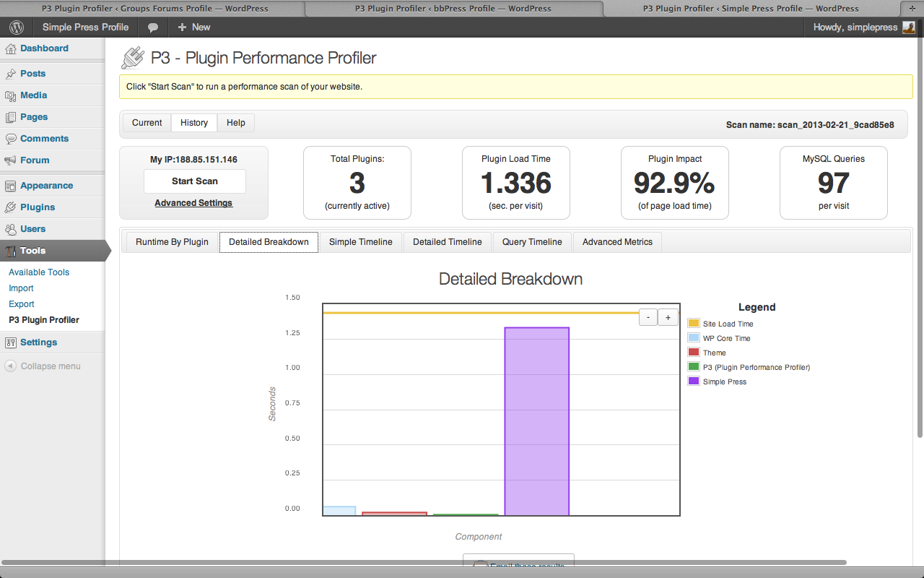Open the Detailed Timeline tab
This screenshot has height=578, width=924.
[448, 242]
